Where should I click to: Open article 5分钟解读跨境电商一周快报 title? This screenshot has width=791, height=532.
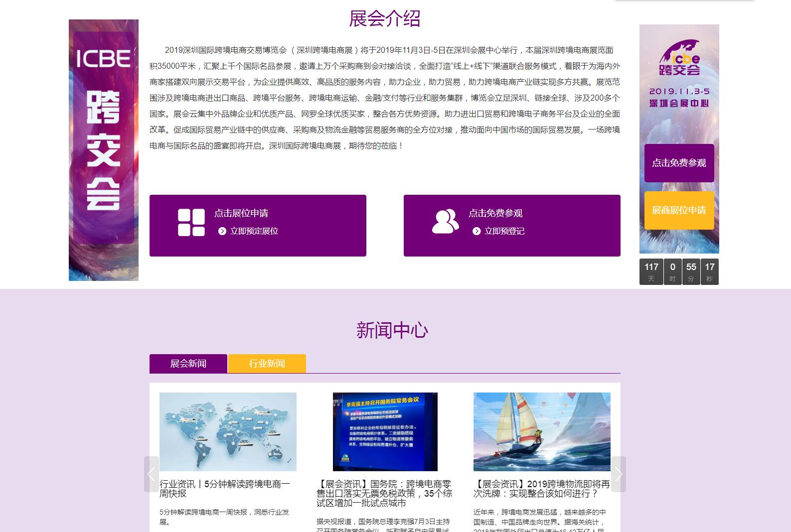[x=225, y=489]
